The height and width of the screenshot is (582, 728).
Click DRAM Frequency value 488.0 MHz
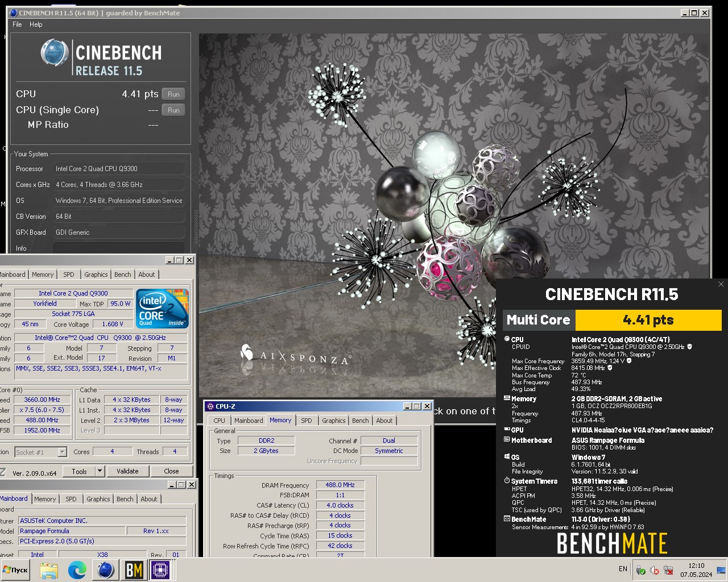340,485
